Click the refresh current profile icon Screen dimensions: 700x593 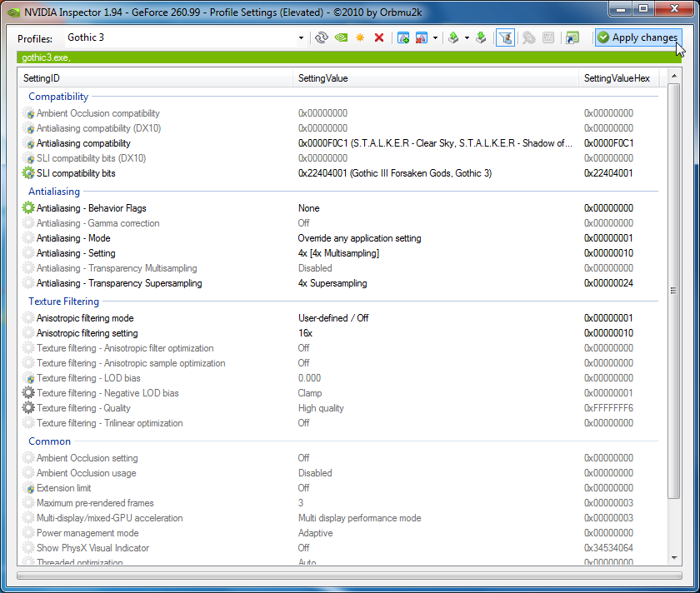point(322,38)
